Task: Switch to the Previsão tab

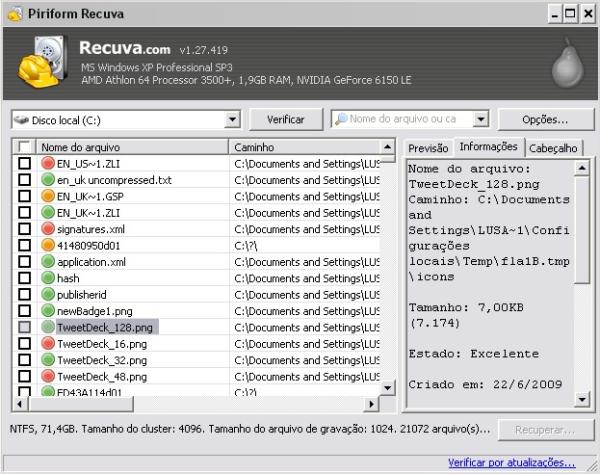Action: pos(428,148)
